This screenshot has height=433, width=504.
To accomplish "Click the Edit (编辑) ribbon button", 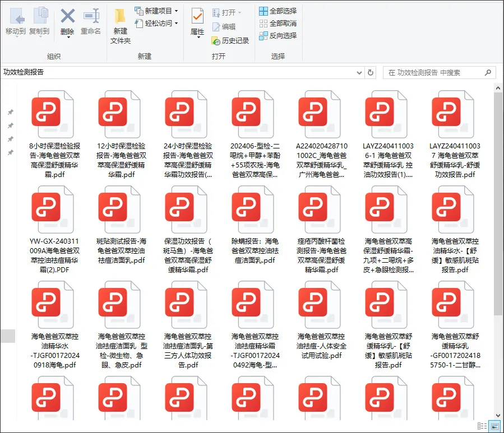I will tap(224, 27).
